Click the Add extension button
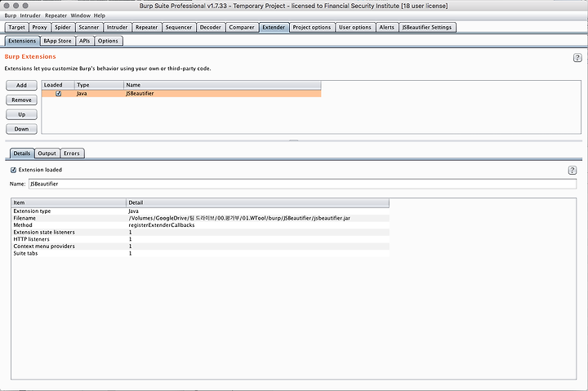588x391 pixels. pos(22,86)
